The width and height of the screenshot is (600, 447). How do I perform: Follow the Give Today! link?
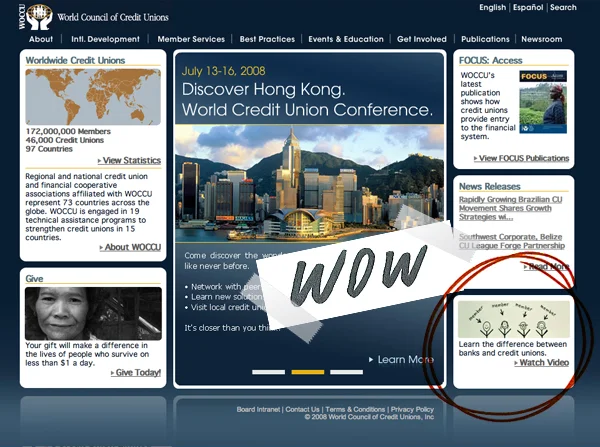(136, 372)
